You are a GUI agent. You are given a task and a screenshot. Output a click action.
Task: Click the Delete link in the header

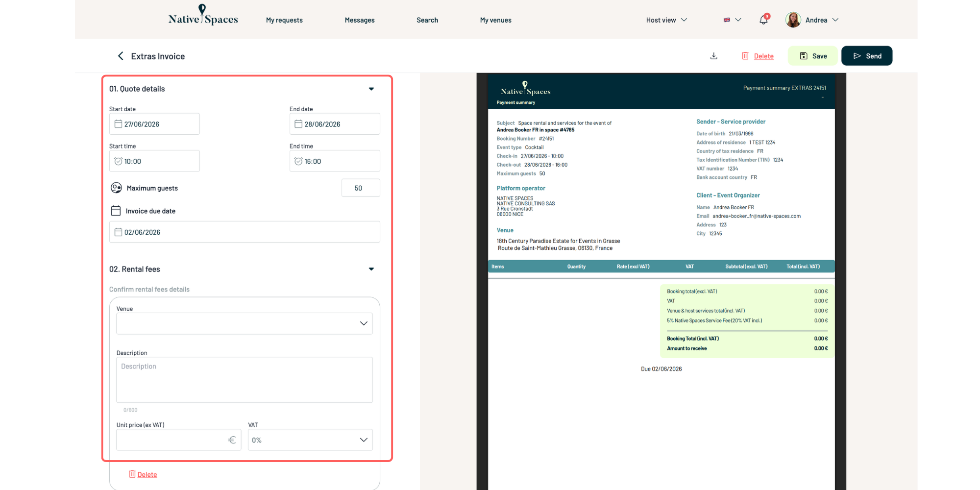(x=763, y=56)
